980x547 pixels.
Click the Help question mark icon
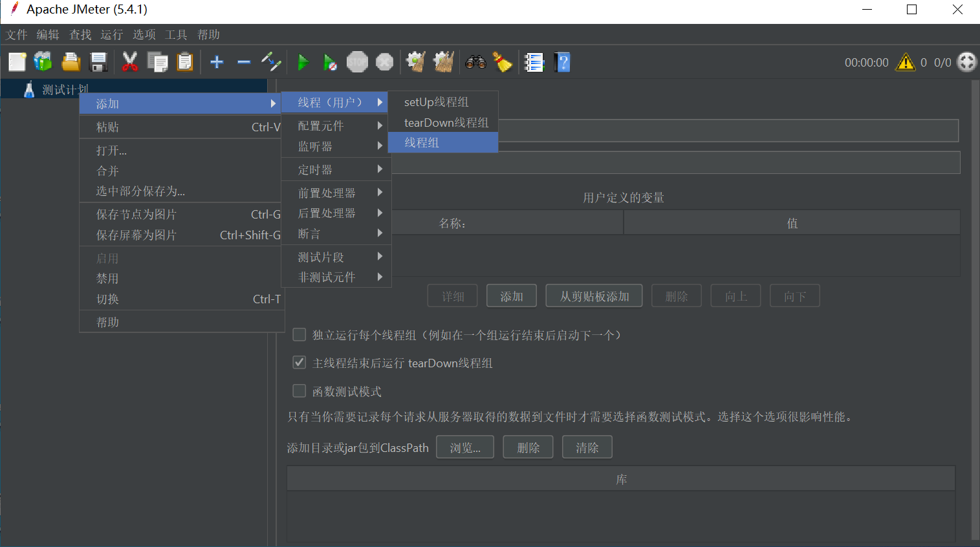562,62
